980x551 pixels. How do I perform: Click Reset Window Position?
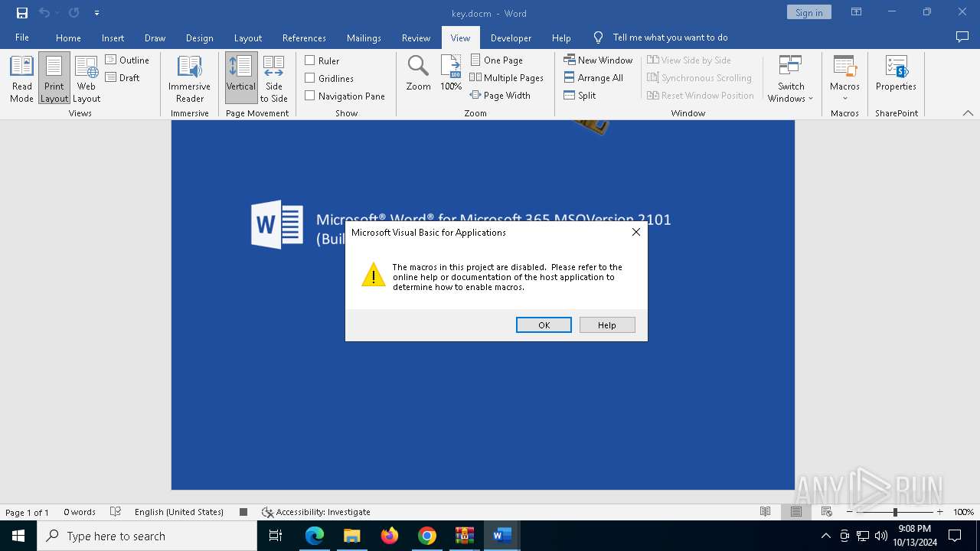[x=700, y=95]
